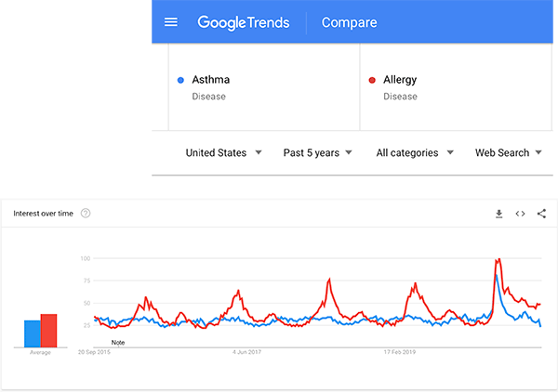Click the Note marker on the chart
Screen dimensions: 558x392
pos(118,342)
